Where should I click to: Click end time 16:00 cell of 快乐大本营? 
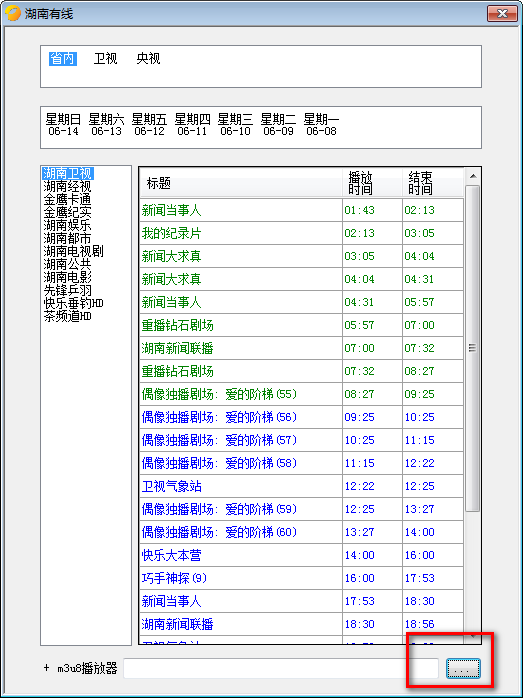pyautogui.click(x=433, y=555)
